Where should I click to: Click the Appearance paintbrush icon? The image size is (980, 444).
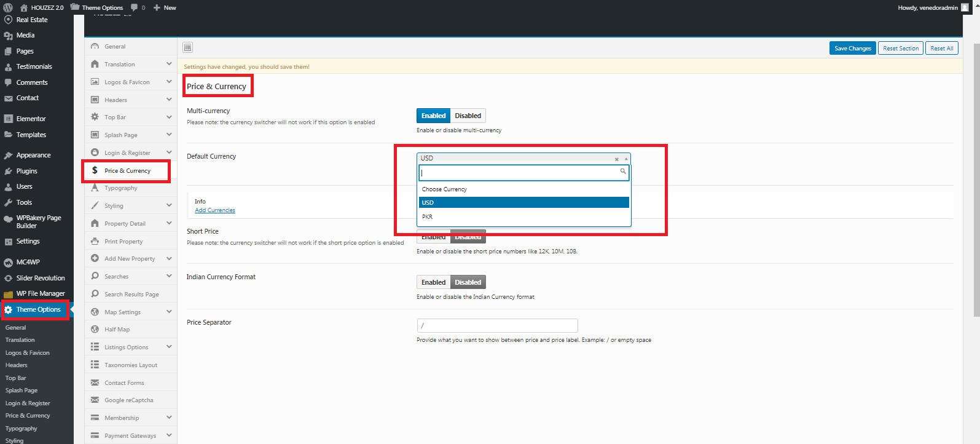click(8, 156)
